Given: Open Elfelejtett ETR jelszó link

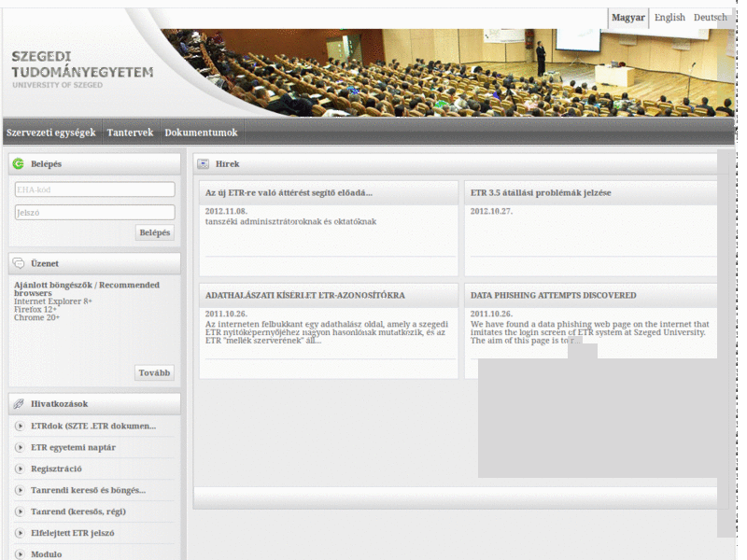Looking at the screenshot, I should [73, 533].
